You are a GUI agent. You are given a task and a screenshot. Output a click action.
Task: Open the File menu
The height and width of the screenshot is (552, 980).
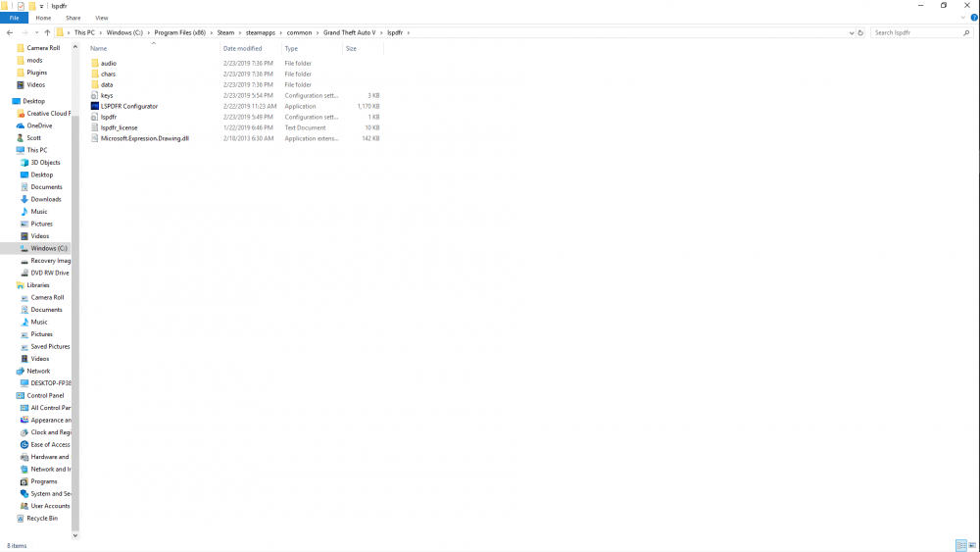tap(14, 18)
